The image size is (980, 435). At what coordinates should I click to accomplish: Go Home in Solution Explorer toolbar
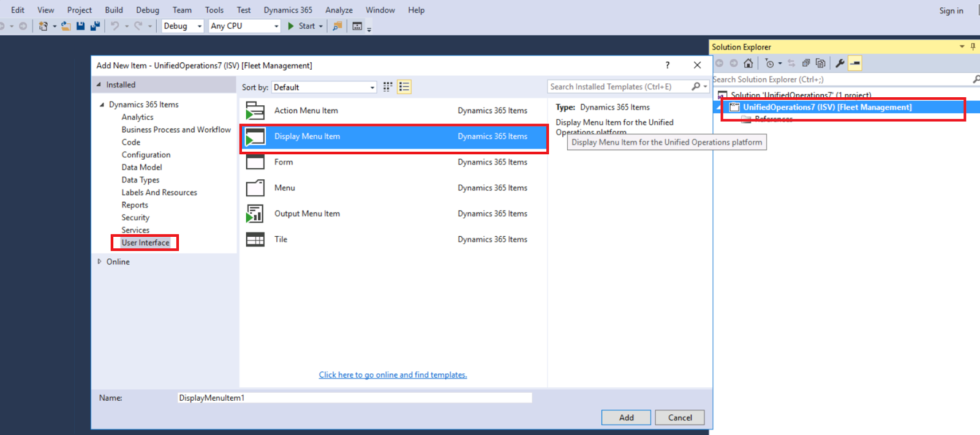point(748,63)
